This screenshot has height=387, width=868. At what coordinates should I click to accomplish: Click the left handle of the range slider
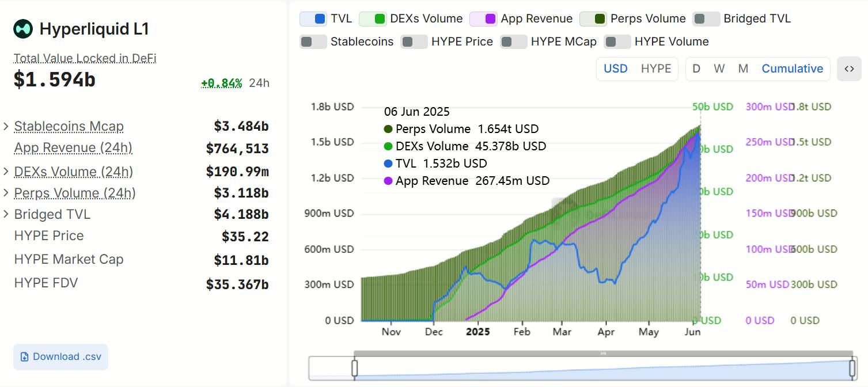[x=355, y=369]
